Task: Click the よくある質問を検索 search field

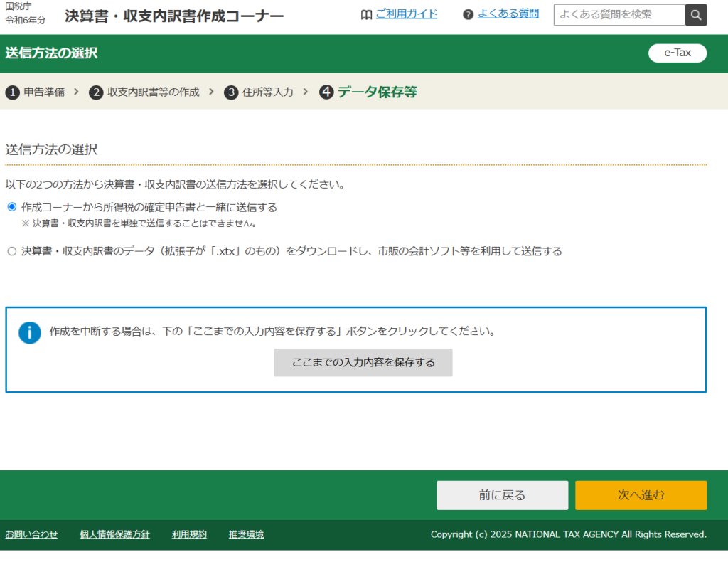Action: 619,14
